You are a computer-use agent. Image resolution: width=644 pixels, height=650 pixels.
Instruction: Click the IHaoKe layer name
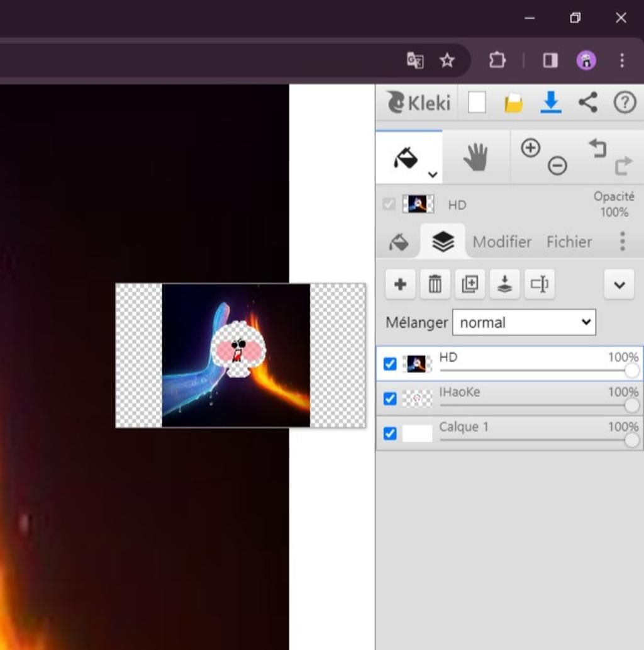[460, 392]
